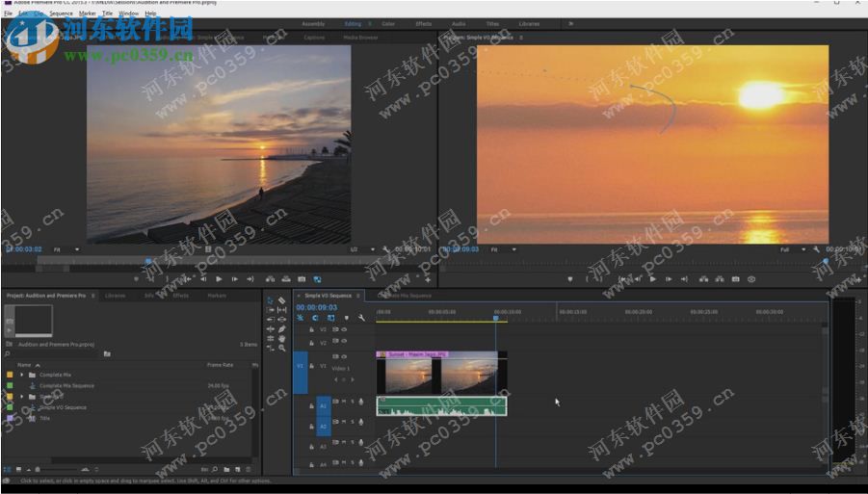Image resolution: width=868 pixels, height=494 pixels.
Task: Open Program monitor Full resolution dropdown
Action: point(793,249)
